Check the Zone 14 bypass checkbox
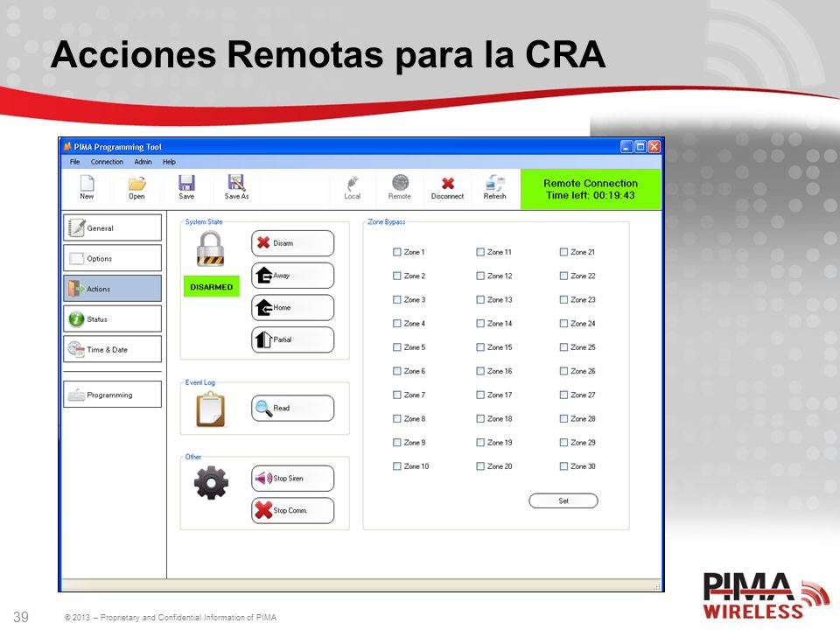Image resolution: width=840 pixels, height=630 pixels. point(480,324)
